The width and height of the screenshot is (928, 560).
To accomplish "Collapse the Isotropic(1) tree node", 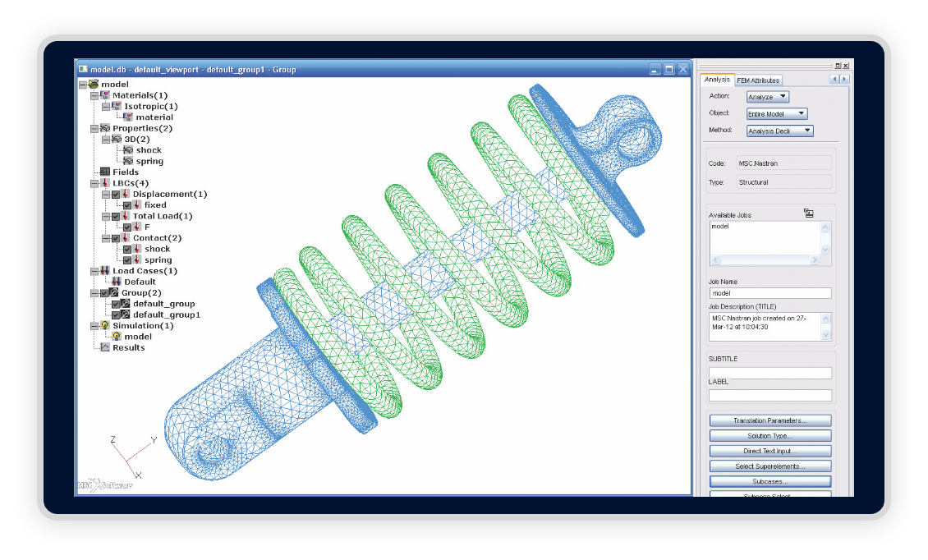I will [x=105, y=107].
